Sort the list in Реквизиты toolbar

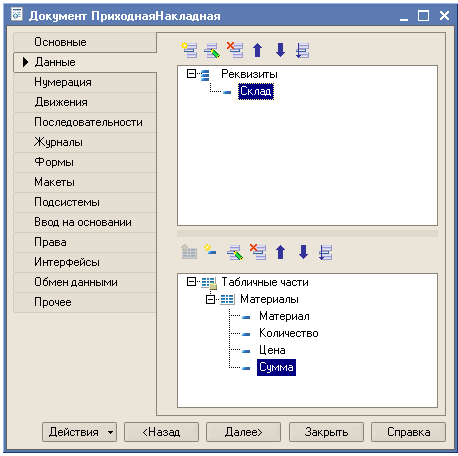pos(303,50)
